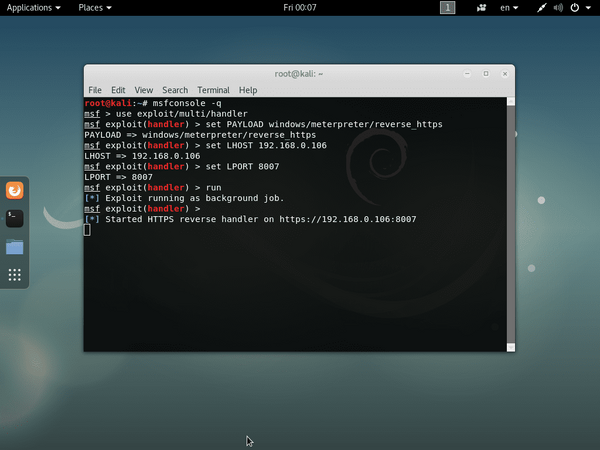This screenshot has width=600, height=450.
Task: Minimize the root@kali terminal window
Action: pyautogui.click(x=467, y=74)
